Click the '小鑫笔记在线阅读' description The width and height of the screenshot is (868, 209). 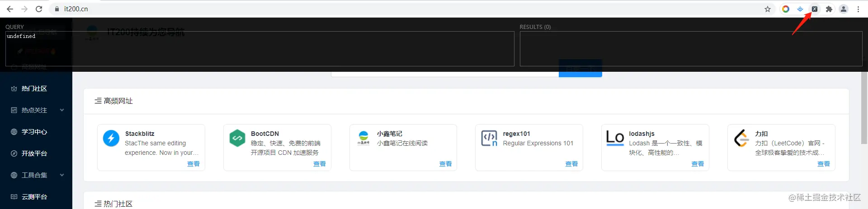(402, 143)
